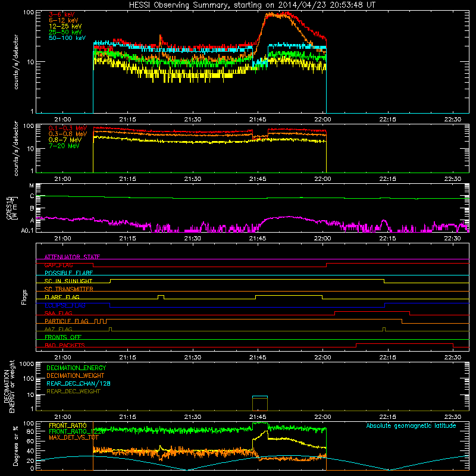Click counts/s/detector axis title of top panel
The image size is (476, 476).
pos(16,62)
